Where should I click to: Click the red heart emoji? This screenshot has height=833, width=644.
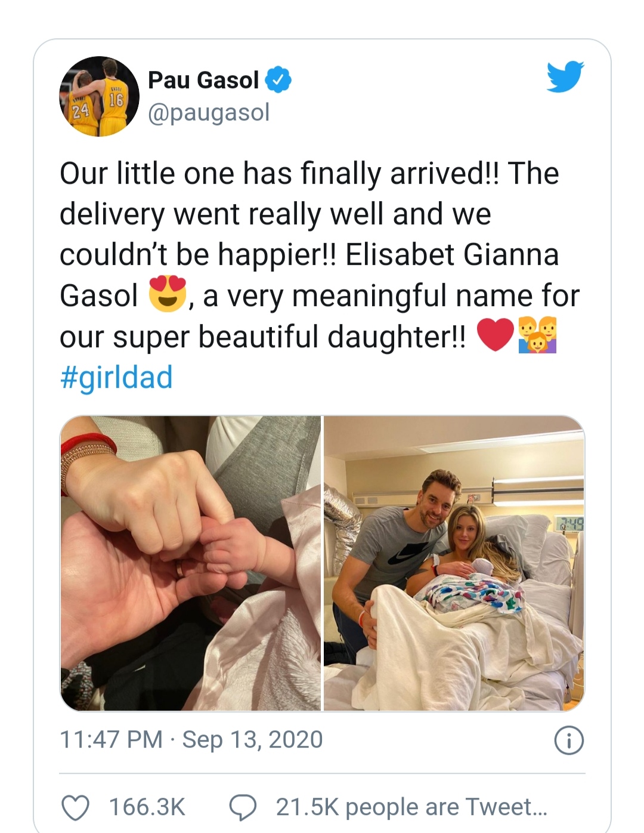click(x=496, y=336)
